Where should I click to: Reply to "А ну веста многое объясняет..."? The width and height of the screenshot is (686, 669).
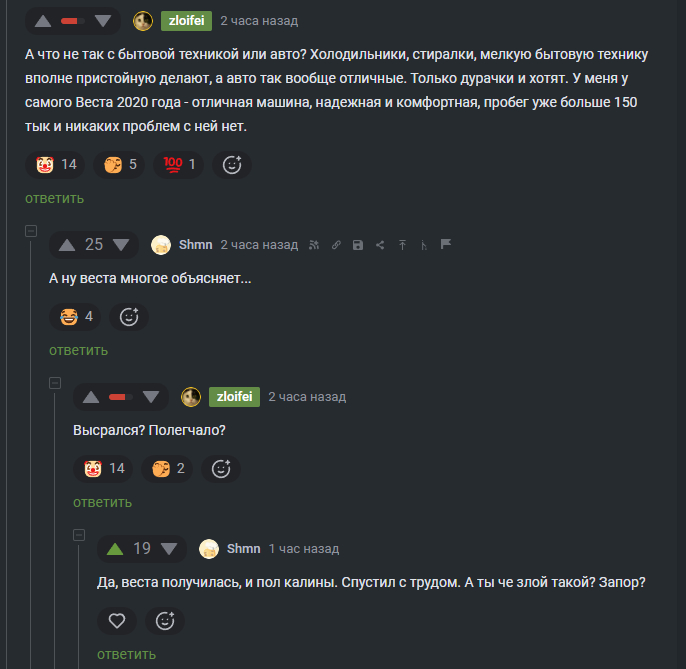tap(78, 350)
